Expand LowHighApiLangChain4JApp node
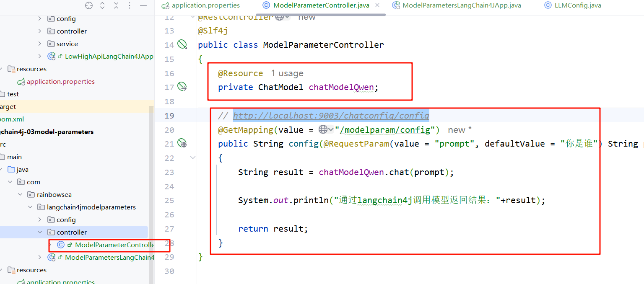The image size is (644, 284). [40, 56]
